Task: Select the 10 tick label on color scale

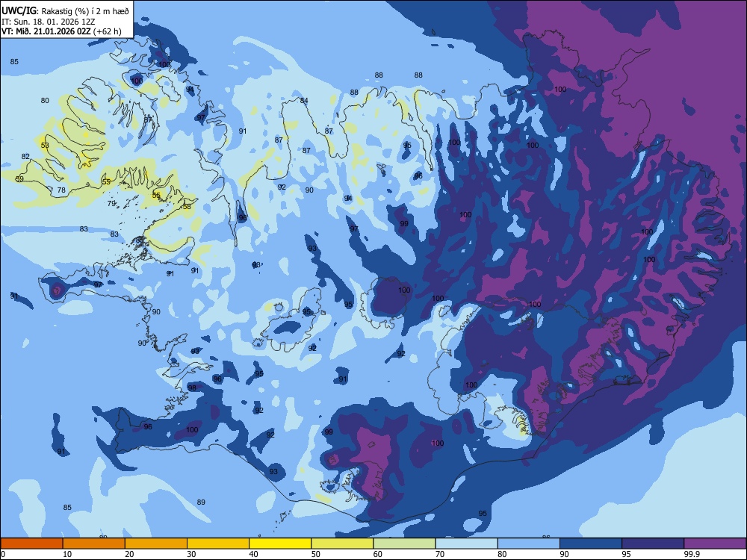Action: pos(67,554)
